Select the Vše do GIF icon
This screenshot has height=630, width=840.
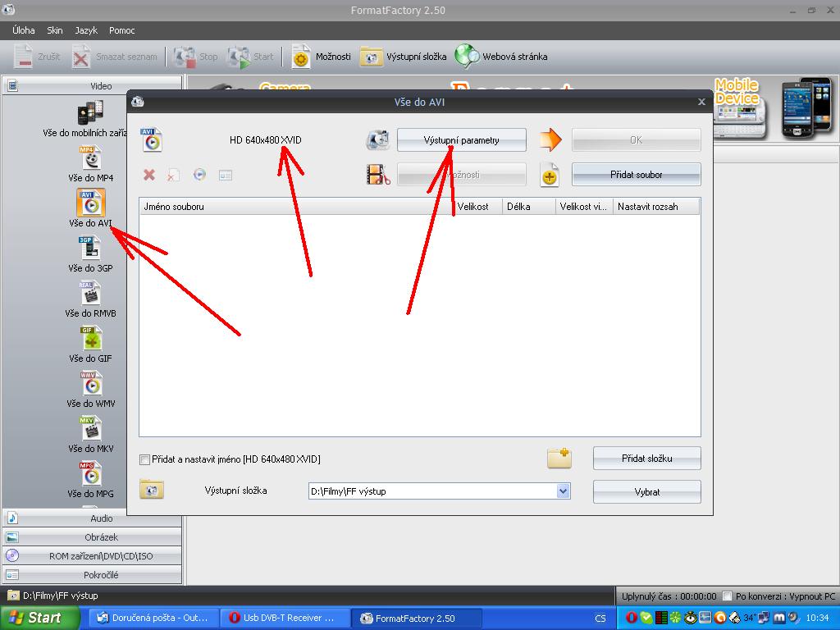[91, 338]
